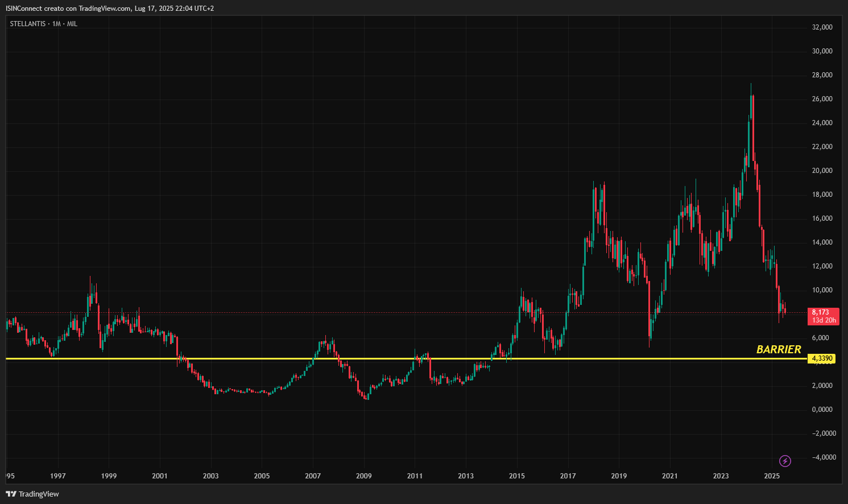Click the 2009 time axis label
Screen dimensions: 848x504
(364, 476)
